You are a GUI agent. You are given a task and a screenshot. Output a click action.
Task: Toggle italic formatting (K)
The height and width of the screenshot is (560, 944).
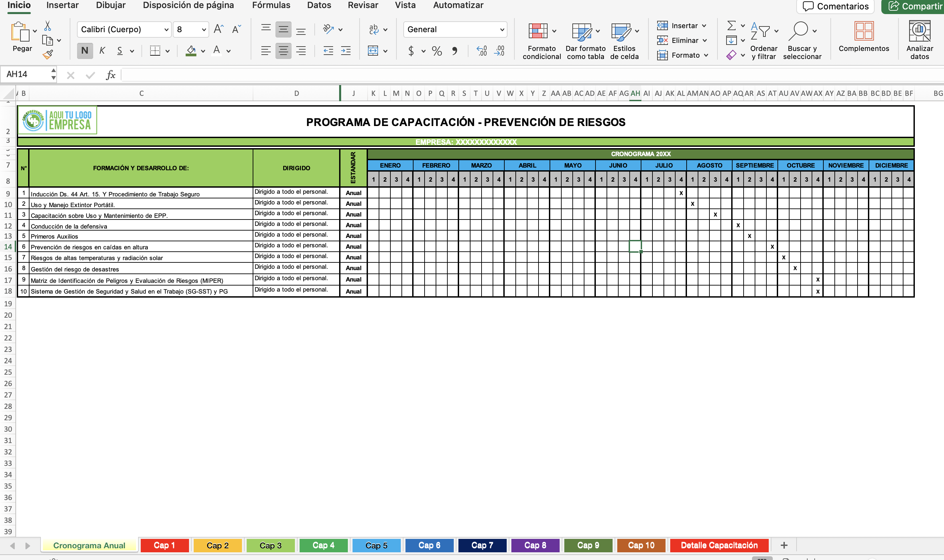click(102, 51)
